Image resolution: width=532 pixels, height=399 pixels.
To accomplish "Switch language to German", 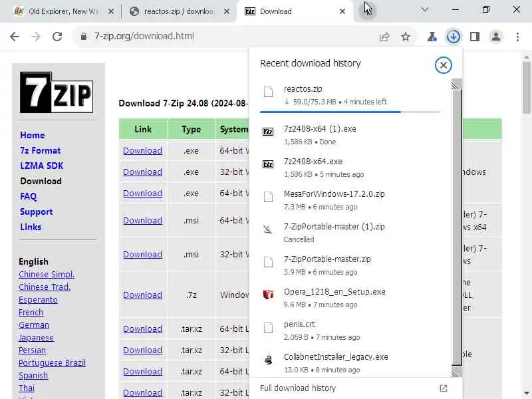I will (x=34, y=325).
